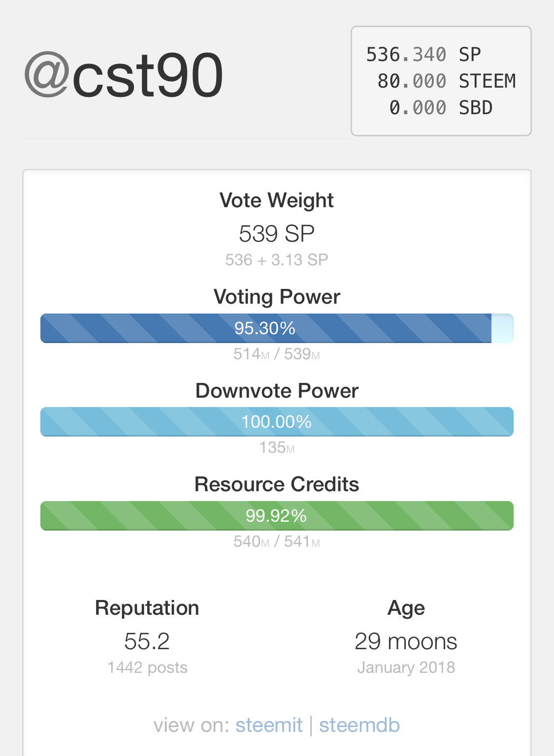
Task: Click the 536 + 3.13 SP breakdown
Action: coord(277,260)
